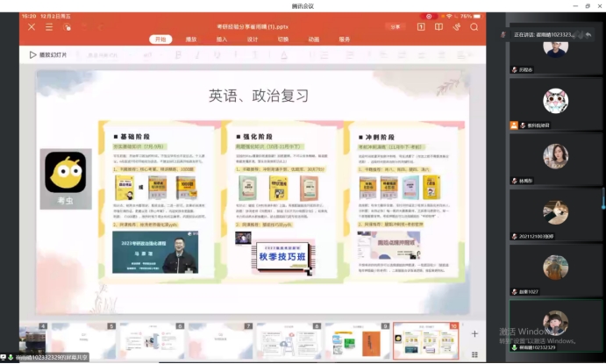Open the hamburger menu in WPS header

(x=50, y=27)
